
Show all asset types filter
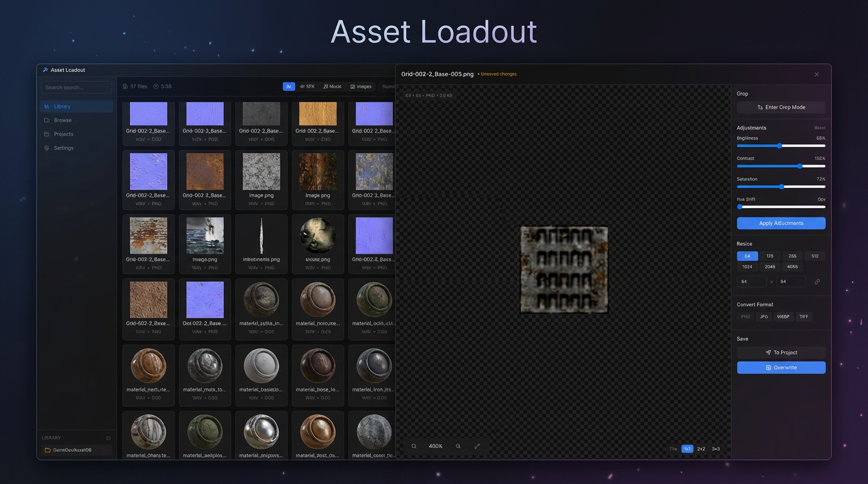(x=289, y=86)
